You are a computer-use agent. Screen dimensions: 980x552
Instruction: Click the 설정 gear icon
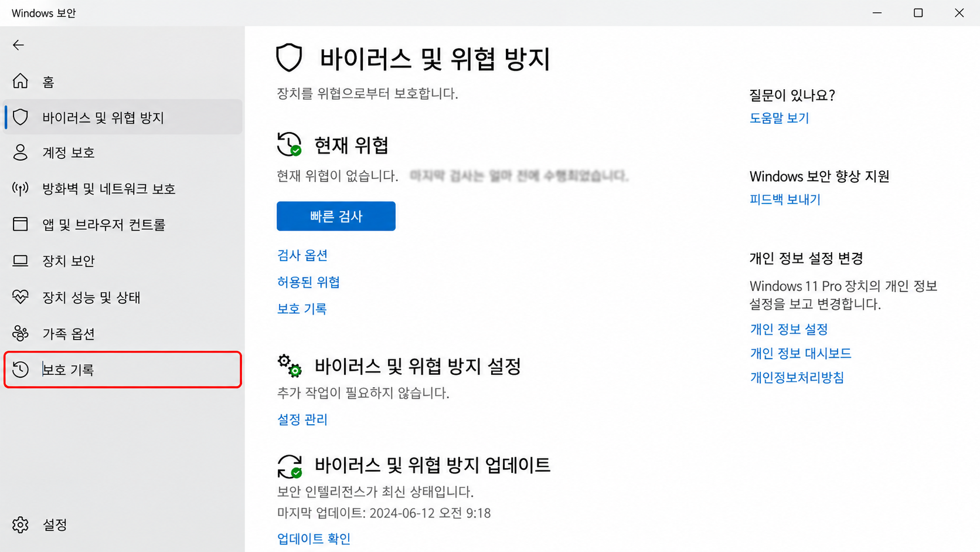[21, 524]
